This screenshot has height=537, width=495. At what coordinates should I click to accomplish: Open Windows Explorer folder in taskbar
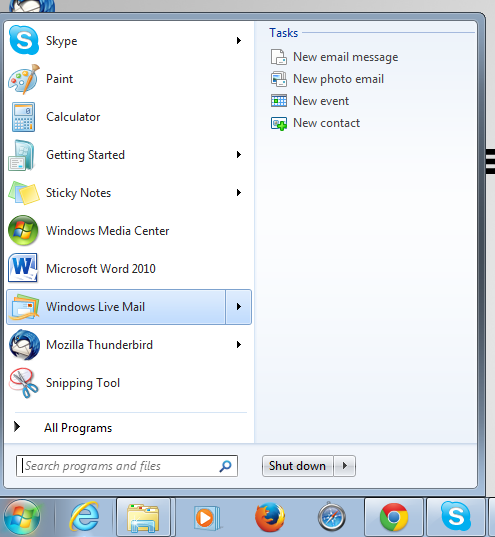click(x=143, y=517)
